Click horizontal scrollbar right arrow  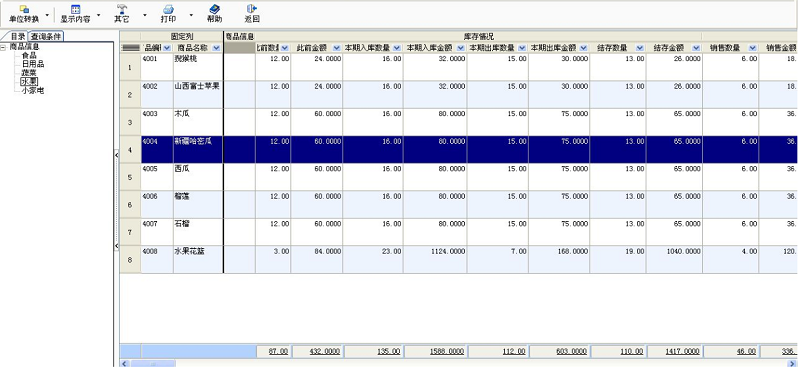pos(792,363)
